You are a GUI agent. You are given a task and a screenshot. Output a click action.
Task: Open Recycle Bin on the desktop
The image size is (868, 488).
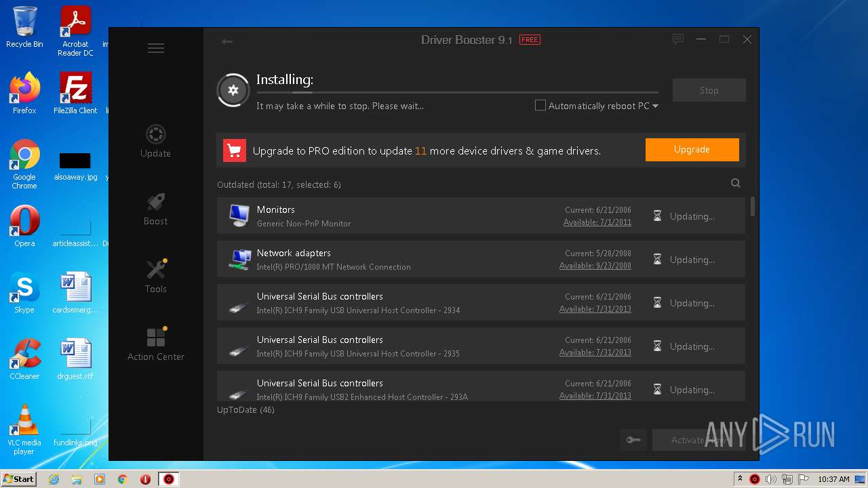24,27
